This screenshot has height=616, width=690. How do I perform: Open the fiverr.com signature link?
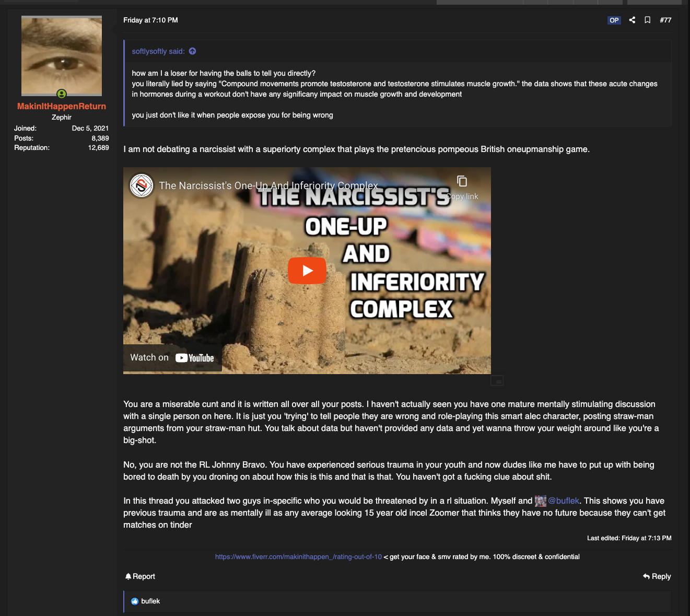(x=298, y=557)
